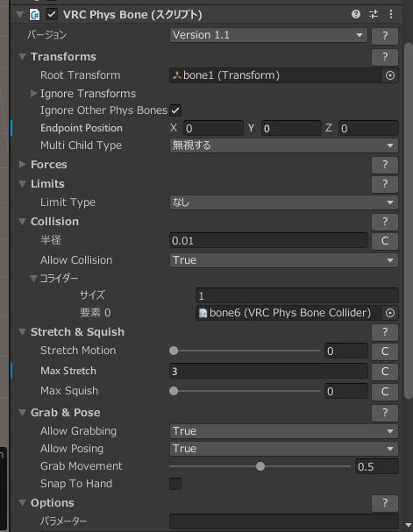Click curve C button for 半径
Viewport: 413px width, 532px height.
click(385, 241)
